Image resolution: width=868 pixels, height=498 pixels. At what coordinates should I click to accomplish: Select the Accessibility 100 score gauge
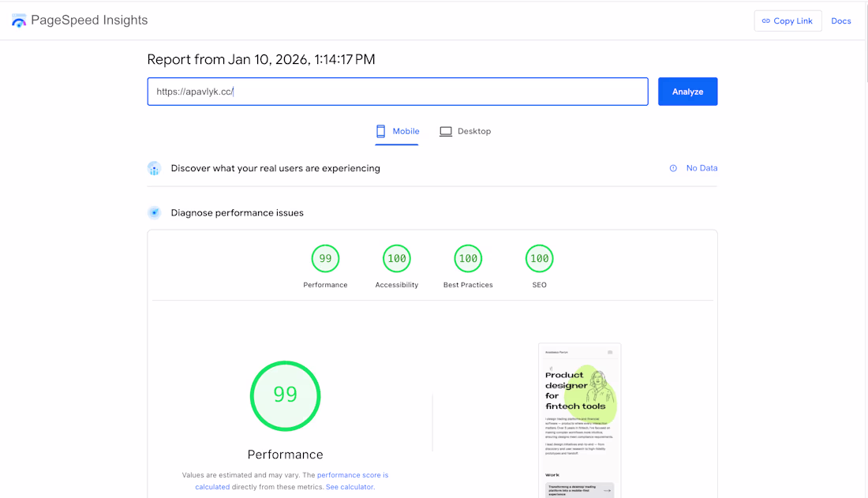[397, 259]
